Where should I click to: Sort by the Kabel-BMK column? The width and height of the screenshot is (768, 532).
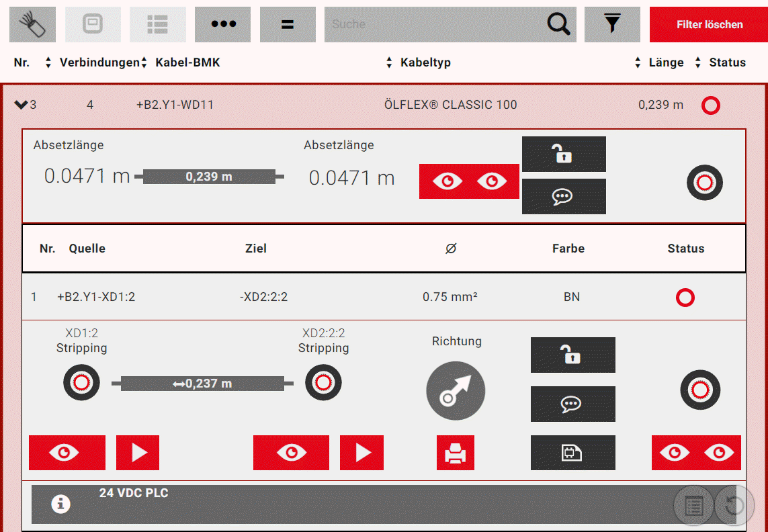[187, 62]
